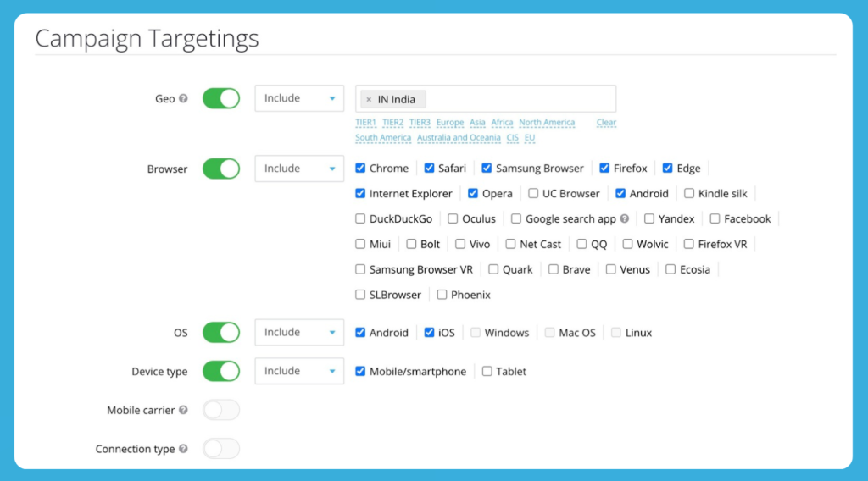Remove the IN India tag
Image resolution: width=868 pixels, height=481 pixels.
click(x=369, y=100)
